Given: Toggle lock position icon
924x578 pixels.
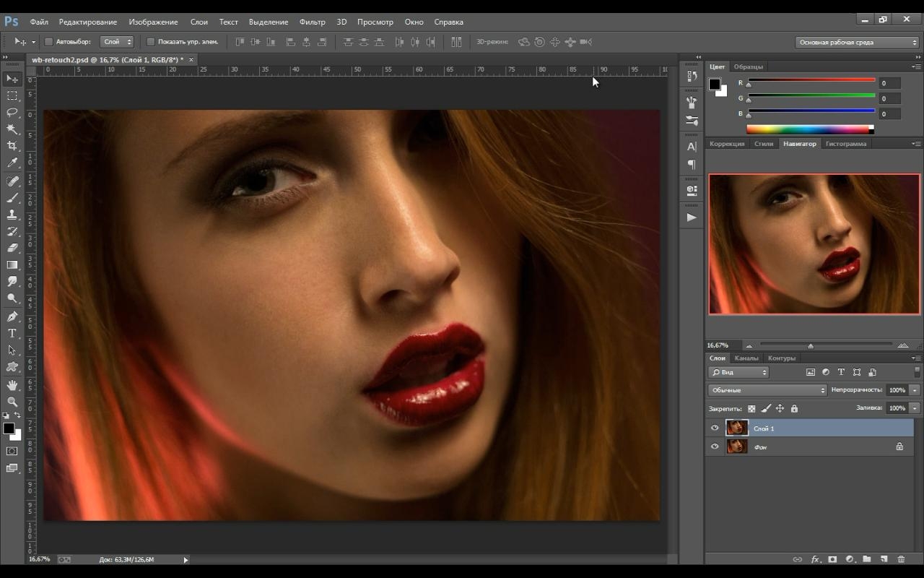Looking at the screenshot, I should (780, 408).
